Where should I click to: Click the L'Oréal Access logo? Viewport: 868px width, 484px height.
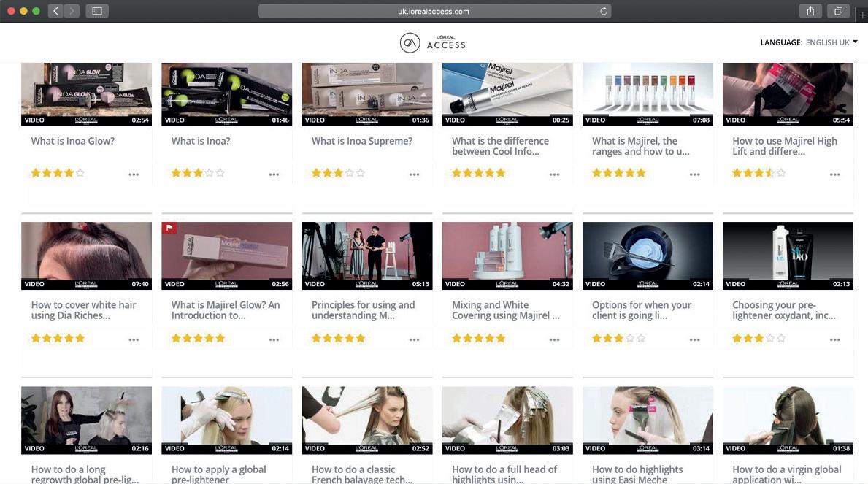coord(433,42)
